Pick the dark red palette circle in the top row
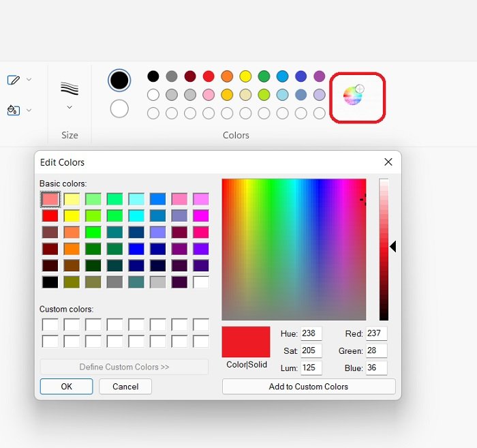The height and width of the screenshot is (448, 477). pyautogui.click(x=190, y=76)
